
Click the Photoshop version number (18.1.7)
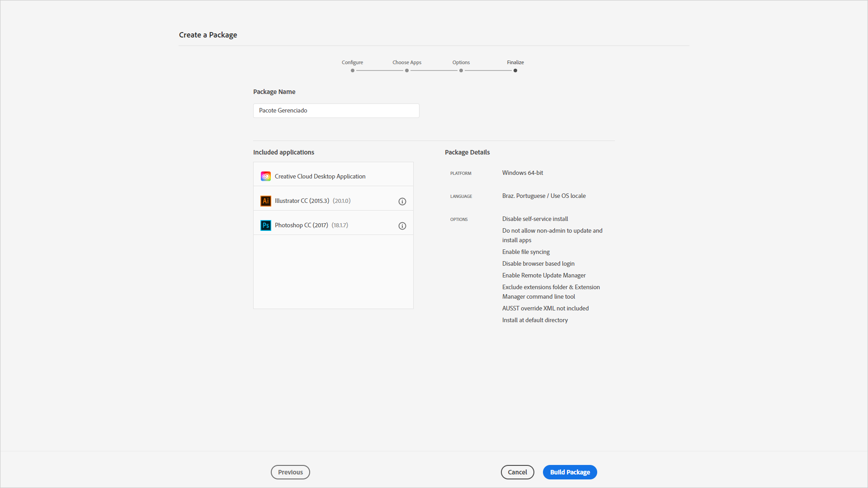(340, 225)
